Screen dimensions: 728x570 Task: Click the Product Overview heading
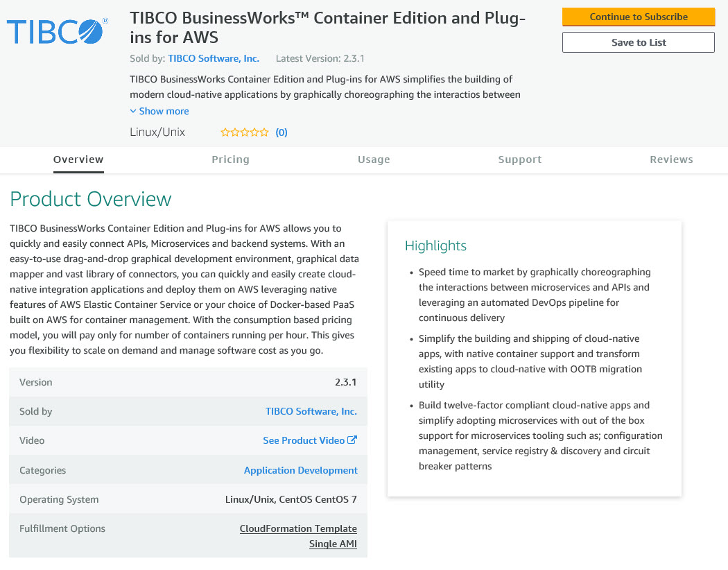click(91, 199)
